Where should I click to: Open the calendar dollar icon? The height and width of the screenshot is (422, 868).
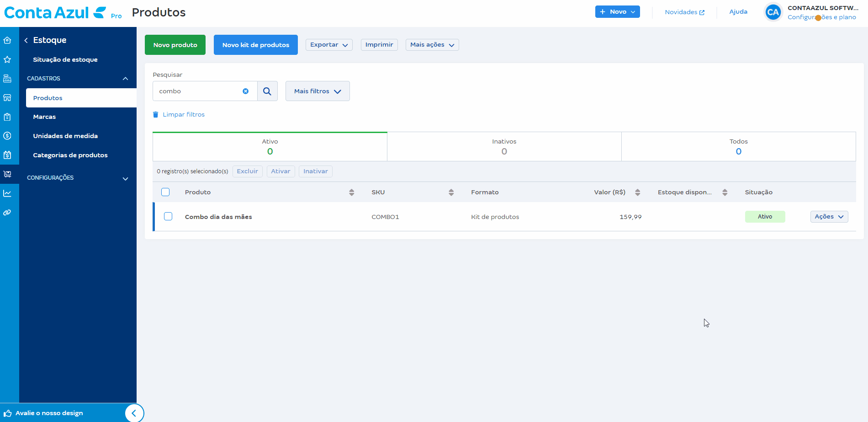click(7, 155)
